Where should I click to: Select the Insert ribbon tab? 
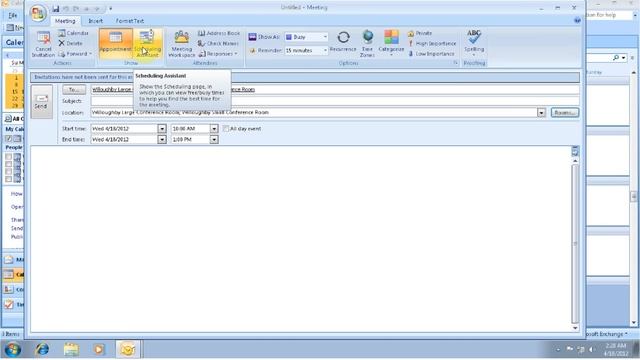pos(96,21)
